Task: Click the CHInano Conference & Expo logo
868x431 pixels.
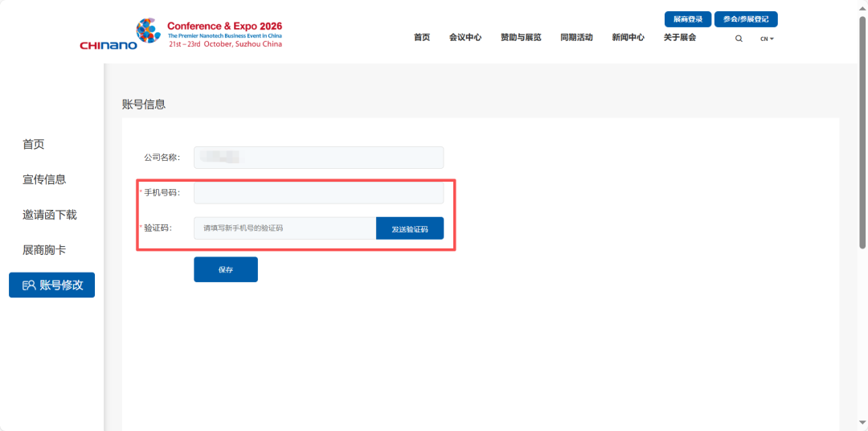Action: [x=181, y=35]
